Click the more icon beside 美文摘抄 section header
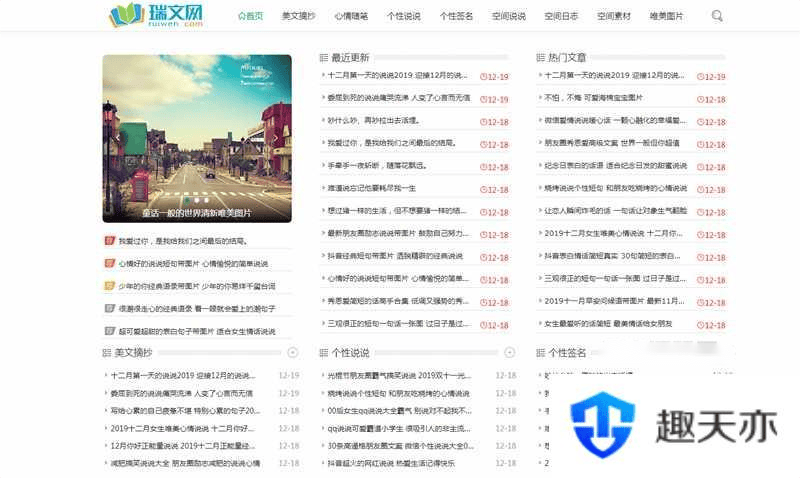This screenshot has width=800, height=478. 292,353
